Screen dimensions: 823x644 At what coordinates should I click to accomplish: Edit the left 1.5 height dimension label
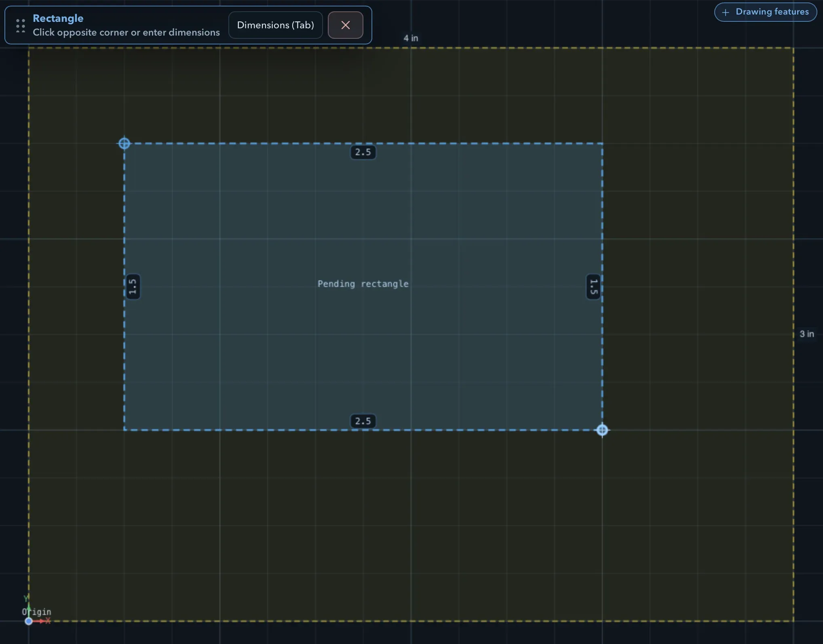tap(133, 287)
